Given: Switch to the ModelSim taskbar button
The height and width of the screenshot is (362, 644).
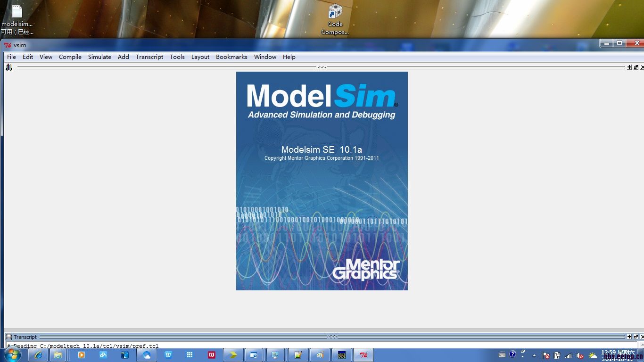Looking at the screenshot, I should [363, 355].
